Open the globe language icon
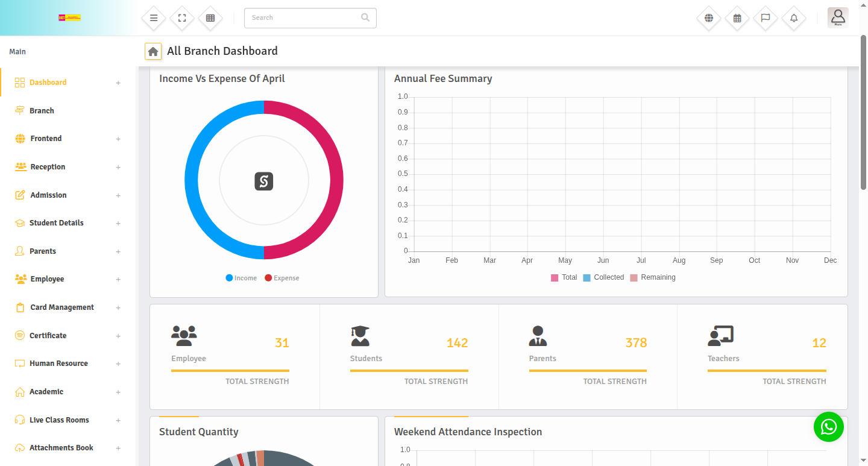Image resolution: width=868 pixels, height=466 pixels. [709, 18]
